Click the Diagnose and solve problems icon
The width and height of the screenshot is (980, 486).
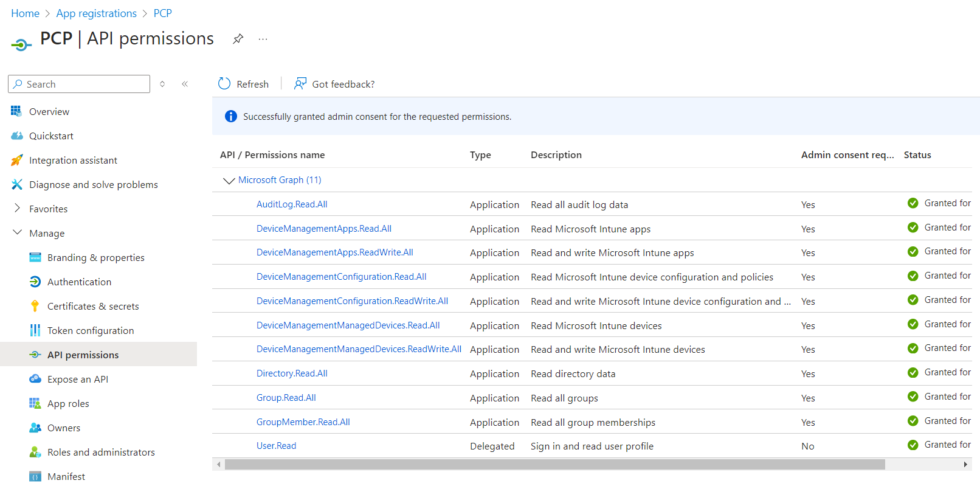click(x=17, y=184)
